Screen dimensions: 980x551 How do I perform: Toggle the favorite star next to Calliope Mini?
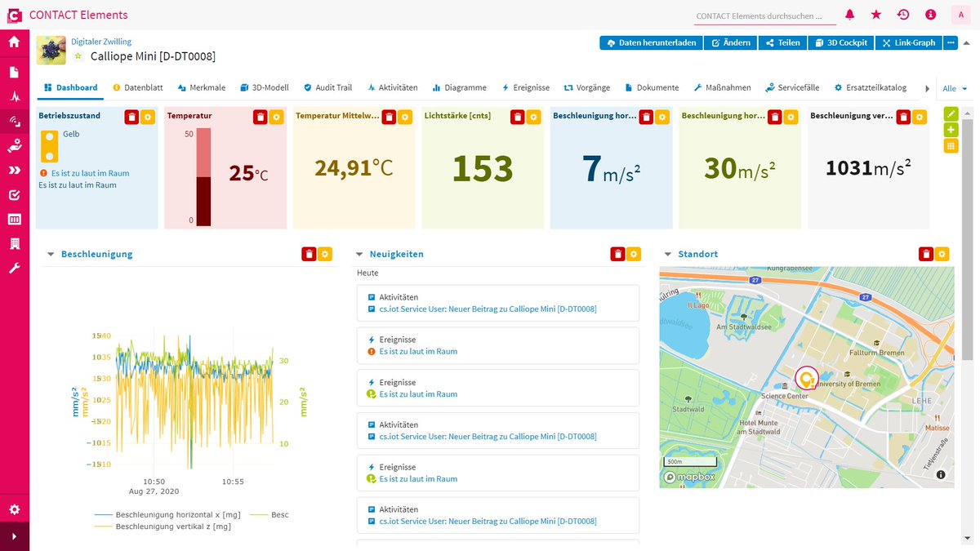coord(78,56)
